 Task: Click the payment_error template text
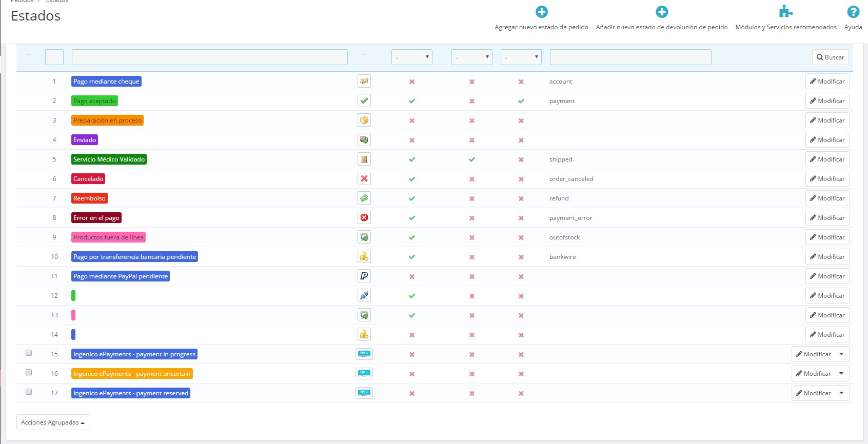click(570, 218)
